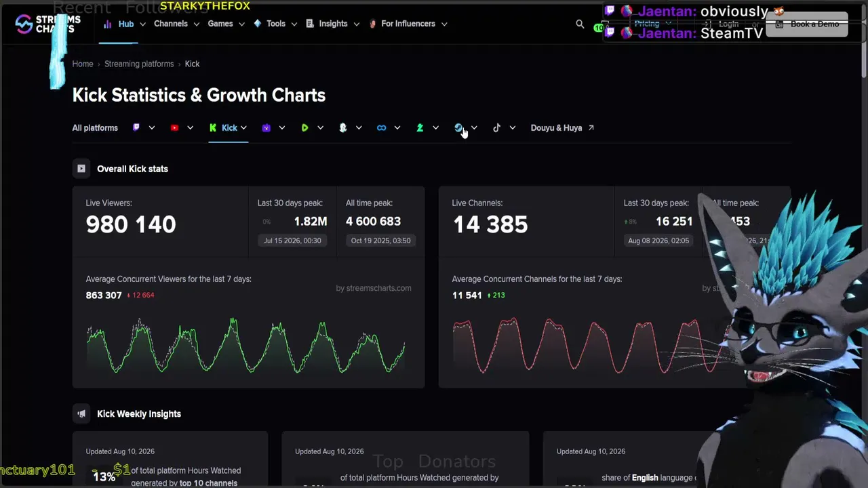Click the green Z platform icon

click(420, 127)
